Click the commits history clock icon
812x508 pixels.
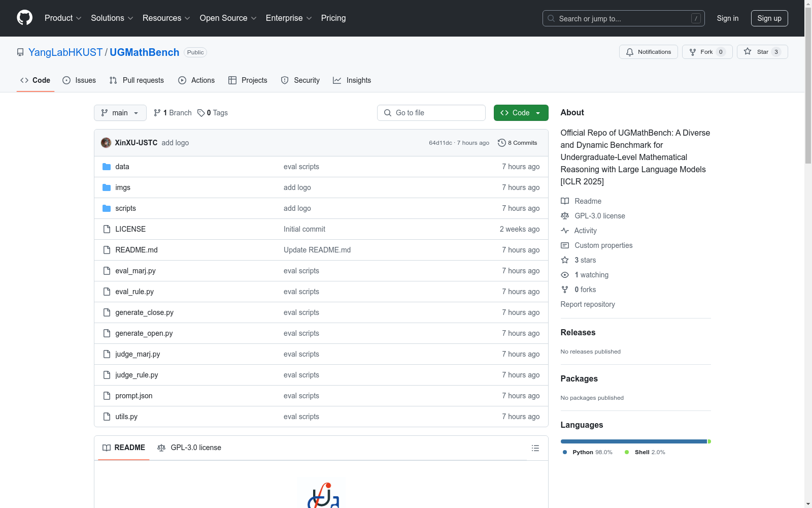point(502,143)
